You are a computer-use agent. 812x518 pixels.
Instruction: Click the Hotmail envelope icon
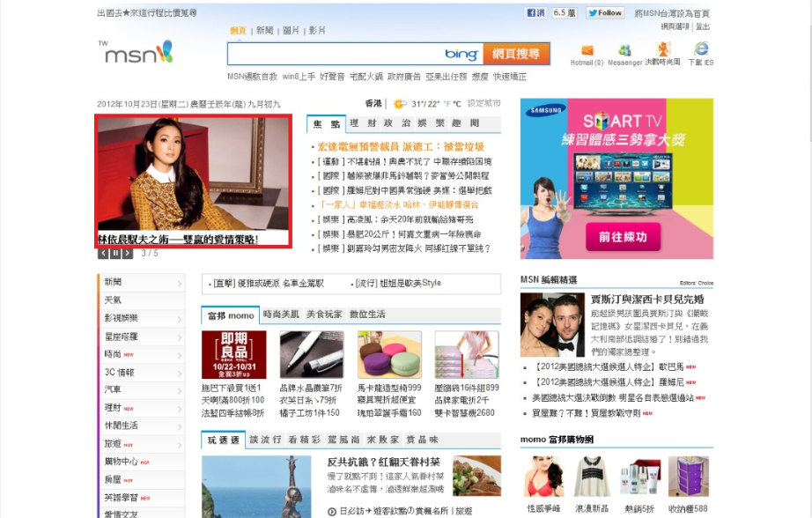(587, 51)
